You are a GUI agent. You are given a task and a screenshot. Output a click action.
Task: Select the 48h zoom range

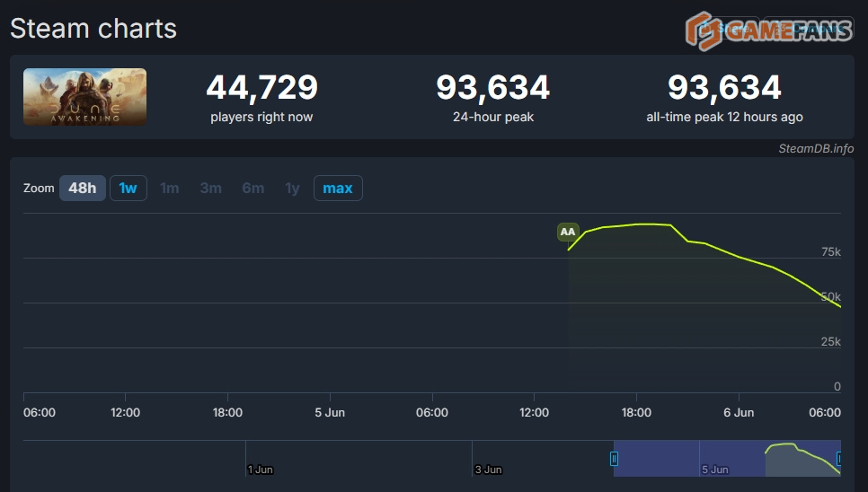83,188
